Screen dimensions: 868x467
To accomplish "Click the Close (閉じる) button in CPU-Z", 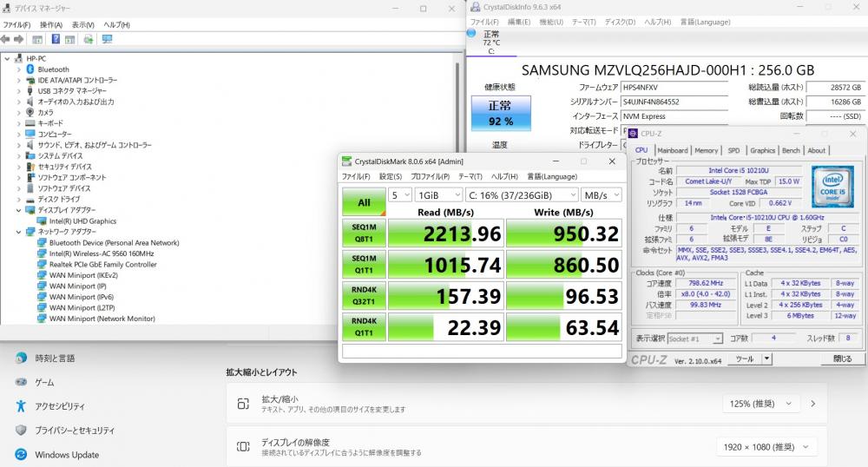I will pos(843,358).
